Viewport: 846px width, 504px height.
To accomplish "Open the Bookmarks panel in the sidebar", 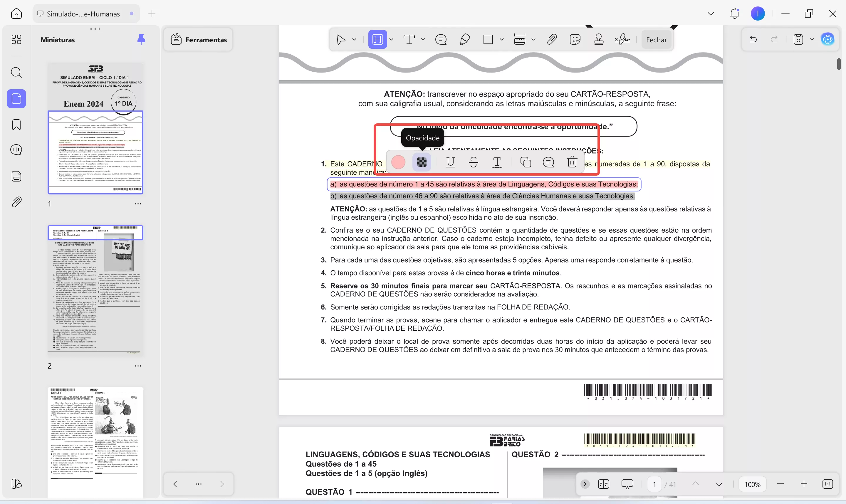I will click(x=16, y=125).
